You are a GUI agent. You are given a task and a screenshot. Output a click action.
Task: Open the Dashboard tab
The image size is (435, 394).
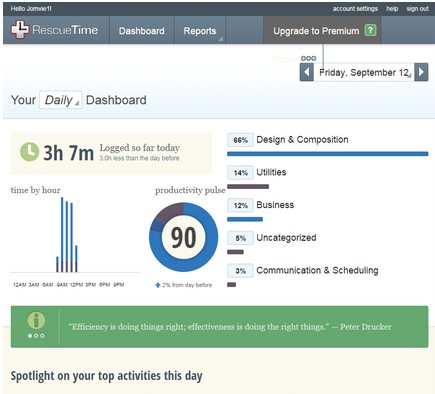point(142,31)
